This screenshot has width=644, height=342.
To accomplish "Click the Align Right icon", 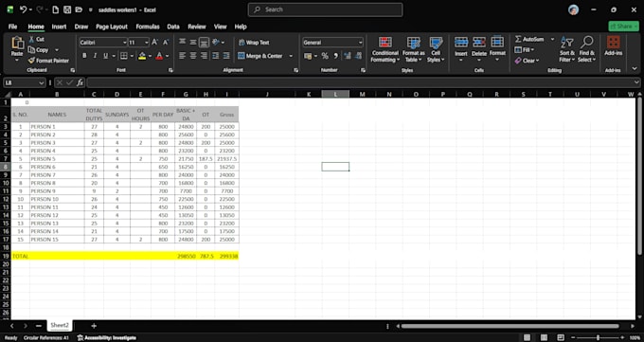I will (x=204, y=56).
